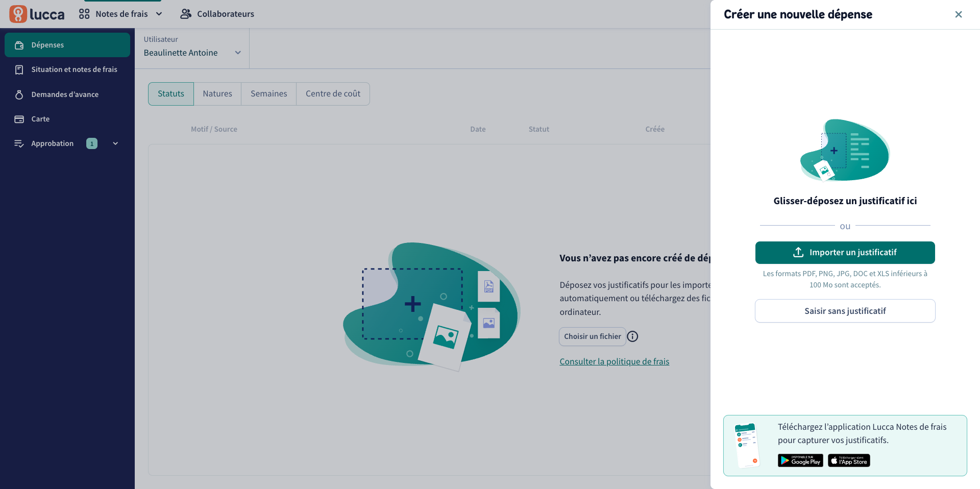Click the App Store download badge
The image size is (980, 489).
(x=849, y=460)
